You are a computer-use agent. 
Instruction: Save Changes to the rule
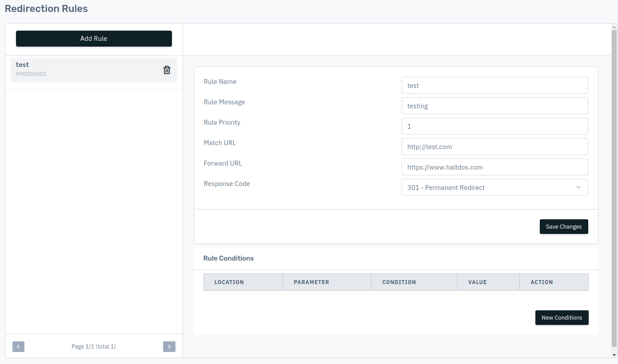pyautogui.click(x=564, y=226)
